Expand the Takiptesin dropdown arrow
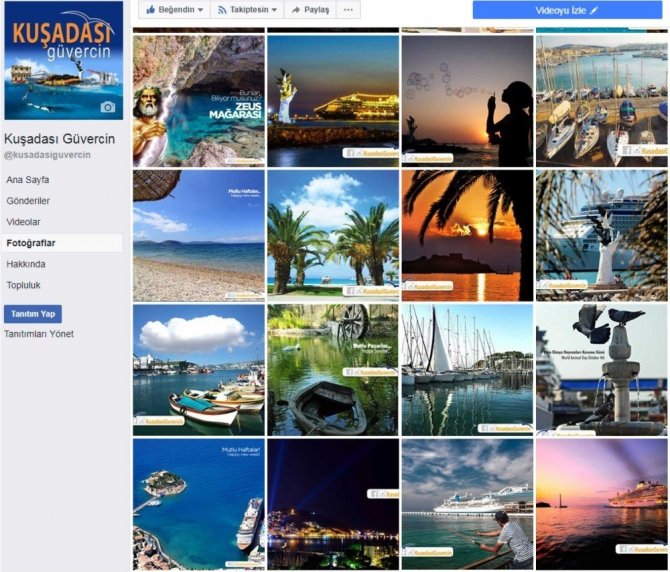This screenshot has width=670, height=572. click(274, 10)
